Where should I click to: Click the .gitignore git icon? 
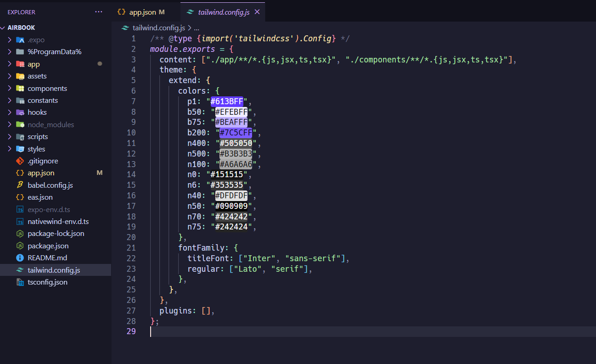tap(20, 161)
